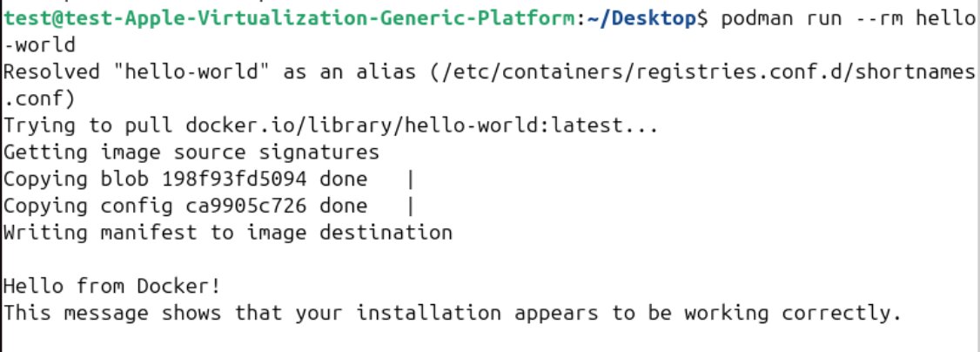Image resolution: width=980 pixels, height=352 pixels.
Task: Click the Getting image source signatures line
Action: [x=191, y=152]
